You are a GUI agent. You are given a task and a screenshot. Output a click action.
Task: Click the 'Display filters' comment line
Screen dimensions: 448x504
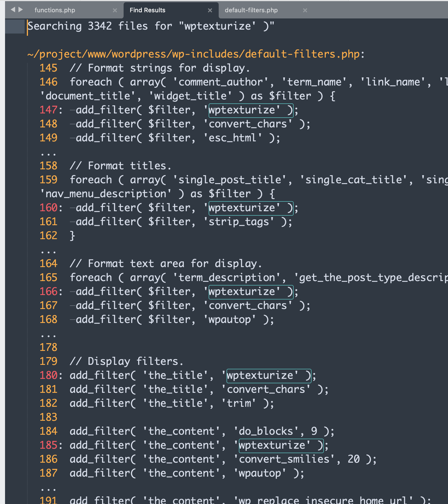tap(126, 362)
